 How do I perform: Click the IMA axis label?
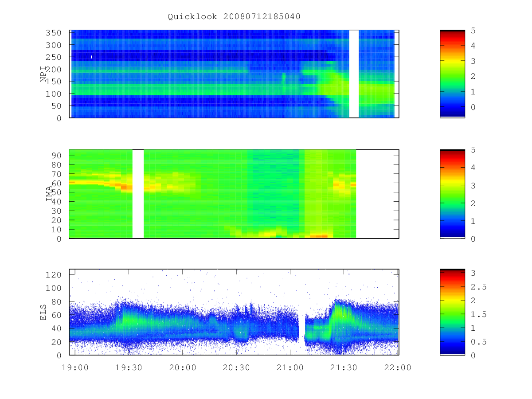pyautogui.click(x=49, y=194)
